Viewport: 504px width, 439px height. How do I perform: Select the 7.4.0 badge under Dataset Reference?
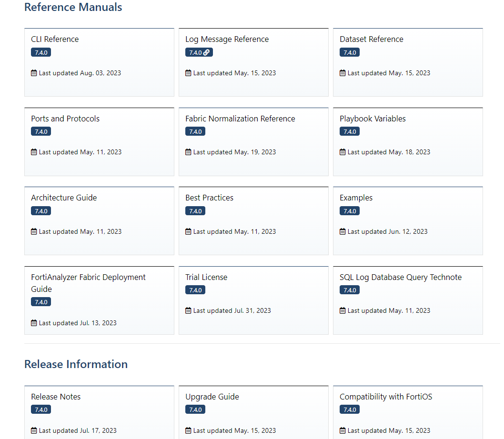349,52
